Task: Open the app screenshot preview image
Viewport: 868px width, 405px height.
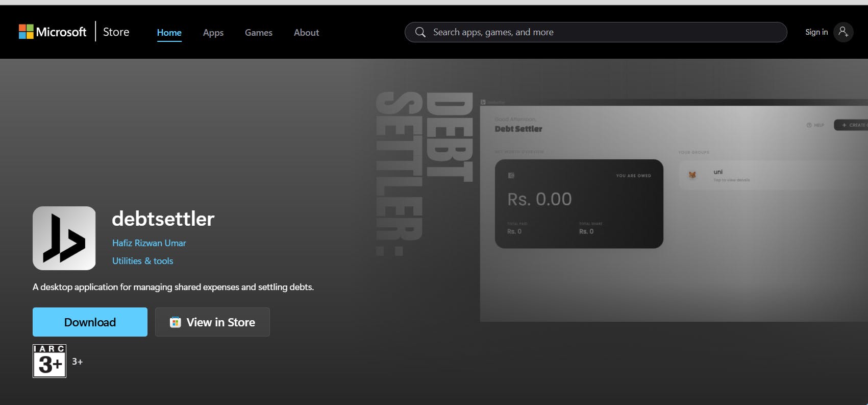Action: pyautogui.click(x=674, y=210)
